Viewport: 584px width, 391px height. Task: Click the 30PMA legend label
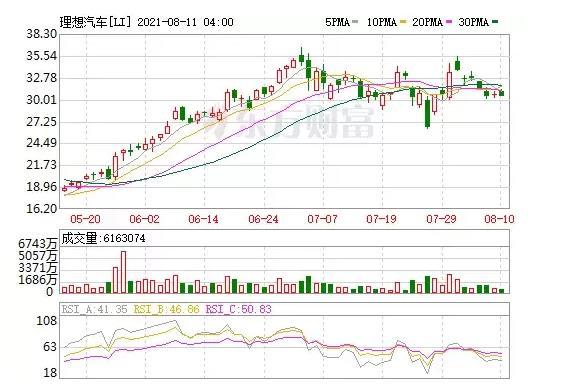pos(473,22)
